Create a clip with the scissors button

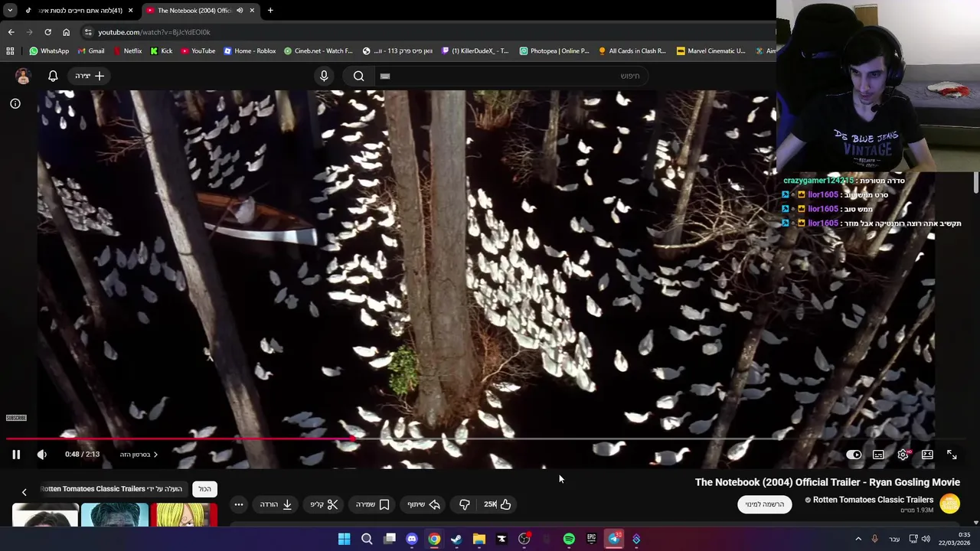[324, 504]
